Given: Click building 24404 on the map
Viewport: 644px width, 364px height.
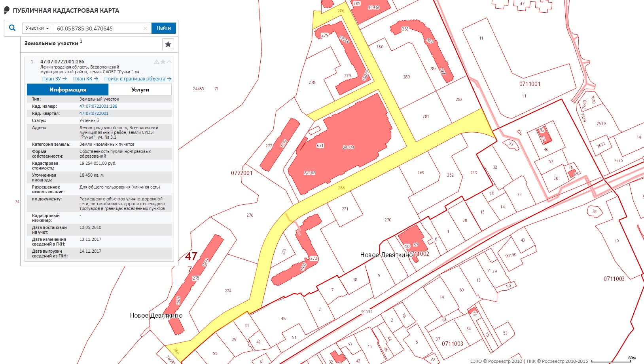Looking at the screenshot, I should coord(349,147).
